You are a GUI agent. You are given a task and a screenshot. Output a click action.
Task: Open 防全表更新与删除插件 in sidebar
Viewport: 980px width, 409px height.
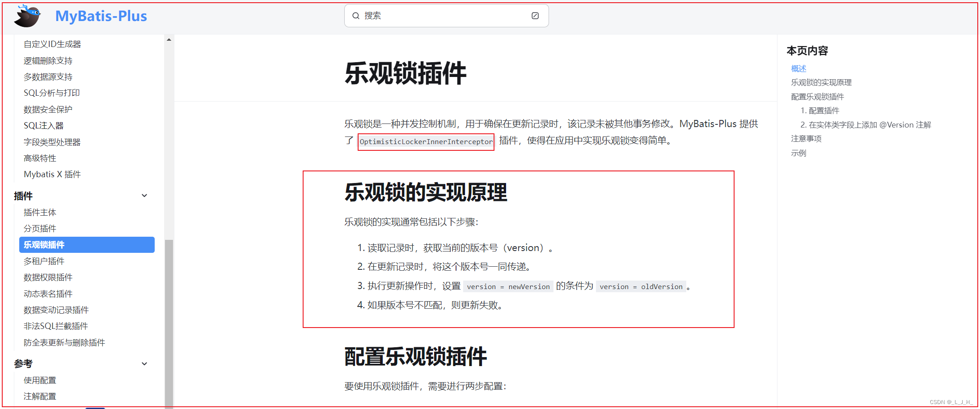(64, 343)
